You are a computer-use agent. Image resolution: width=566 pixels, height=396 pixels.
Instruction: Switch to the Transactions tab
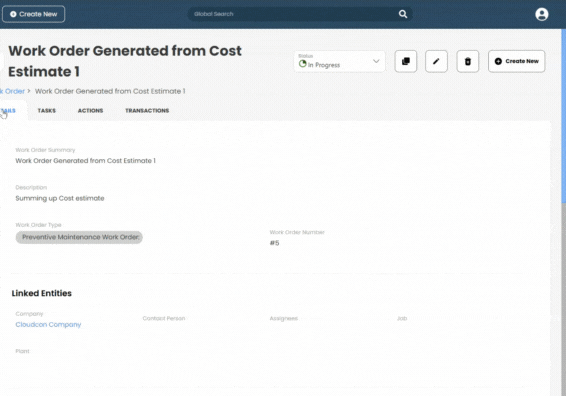click(147, 111)
